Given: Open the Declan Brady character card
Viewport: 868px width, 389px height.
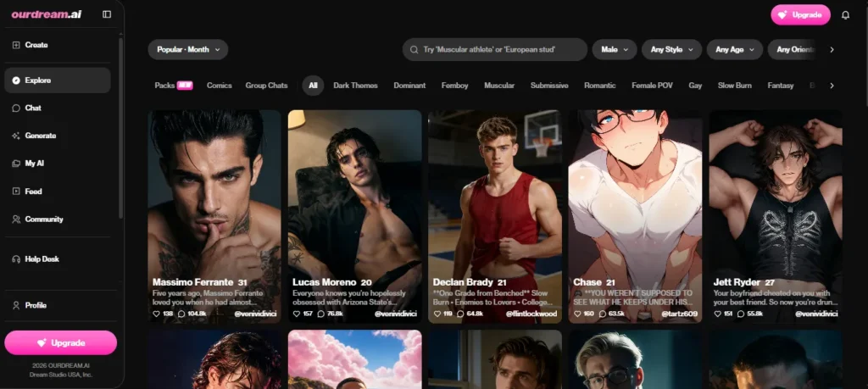Looking at the screenshot, I should pos(495,216).
